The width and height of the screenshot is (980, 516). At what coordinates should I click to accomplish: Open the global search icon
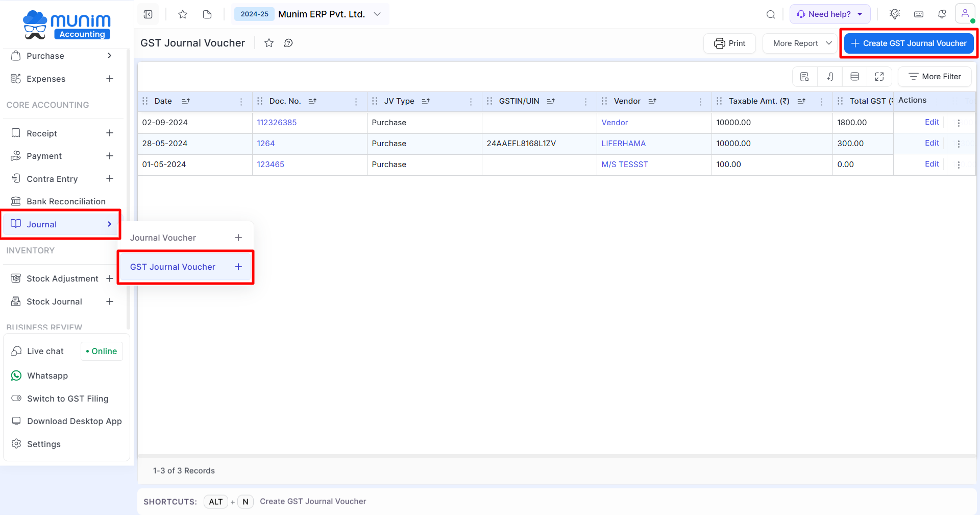click(771, 14)
